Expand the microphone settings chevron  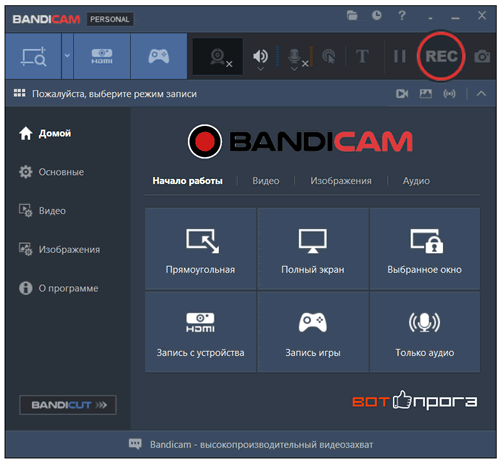[294, 69]
